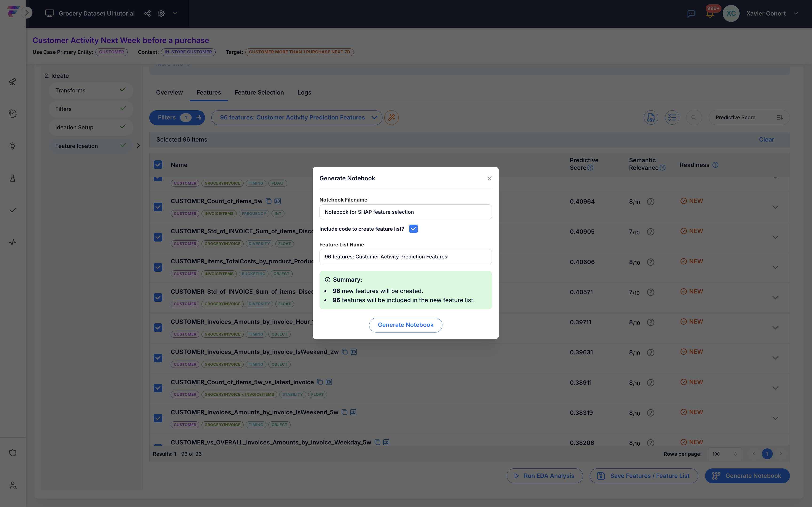The image size is (812, 507).
Task: Click Semantic Relevance column help icon
Action: [x=662, y=168]
